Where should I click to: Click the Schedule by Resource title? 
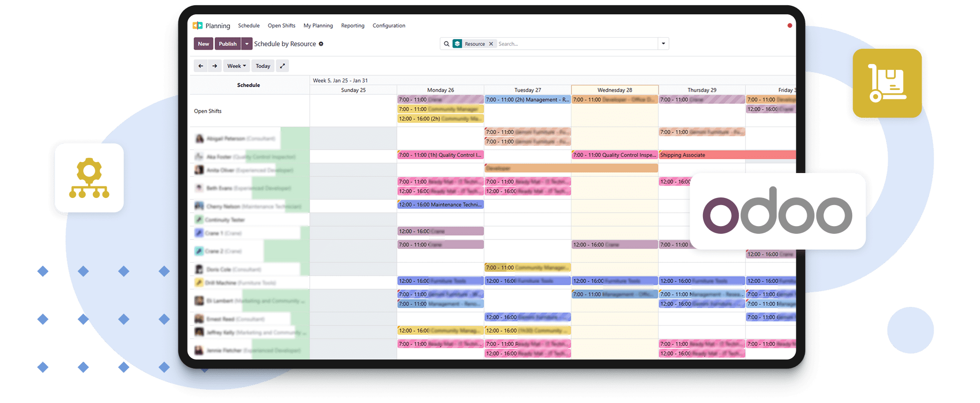pos(285,44)
